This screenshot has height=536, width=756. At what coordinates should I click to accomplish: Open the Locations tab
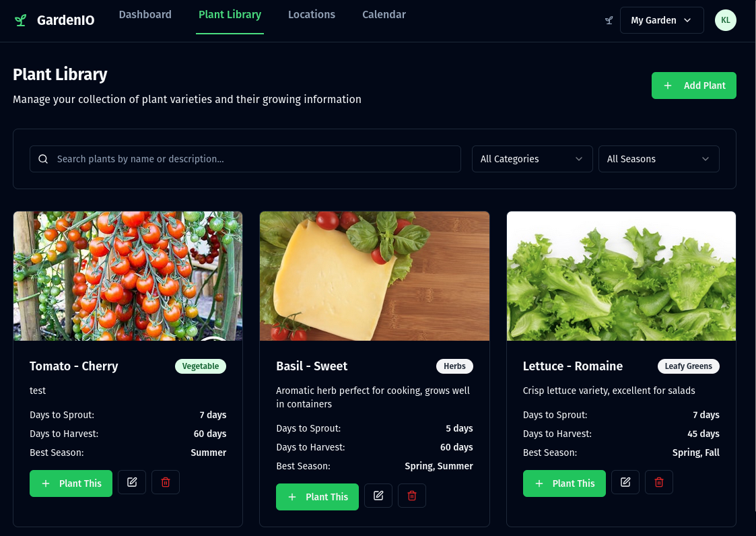(312, 14)
